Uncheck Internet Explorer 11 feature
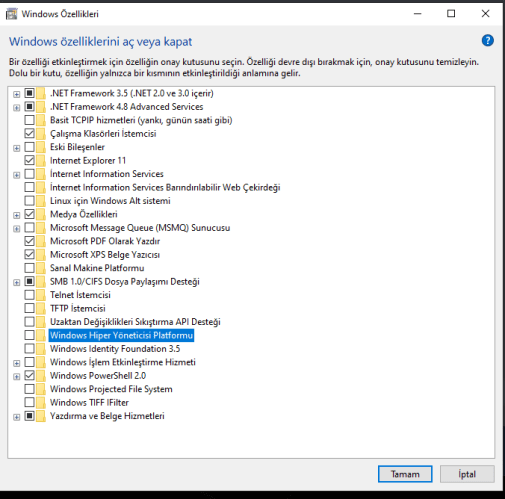Viewport: 505px width, 499px height. pos(29,160)
